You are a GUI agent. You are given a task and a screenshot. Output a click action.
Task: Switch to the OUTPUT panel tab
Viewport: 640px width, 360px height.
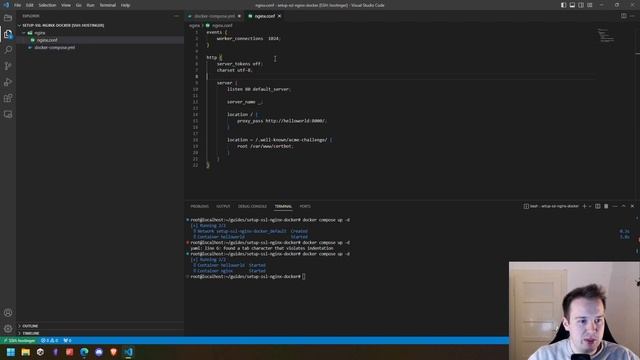[223, 207]
